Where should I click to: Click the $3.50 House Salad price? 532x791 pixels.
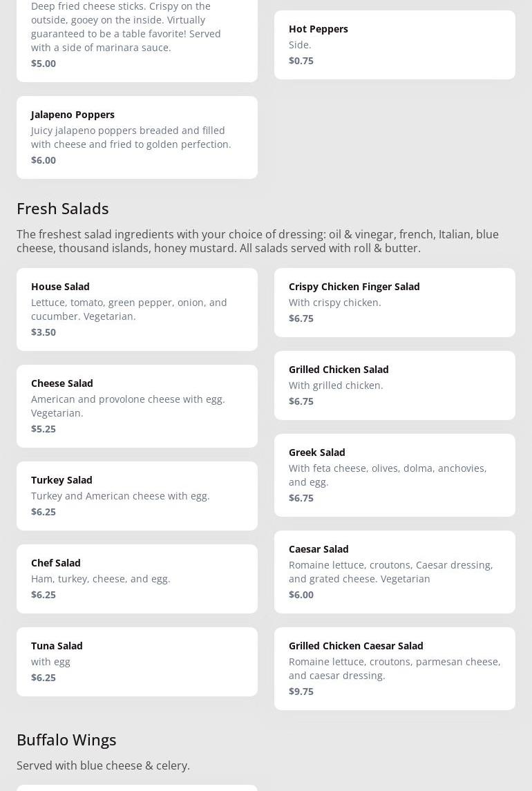tap(44, 332)
